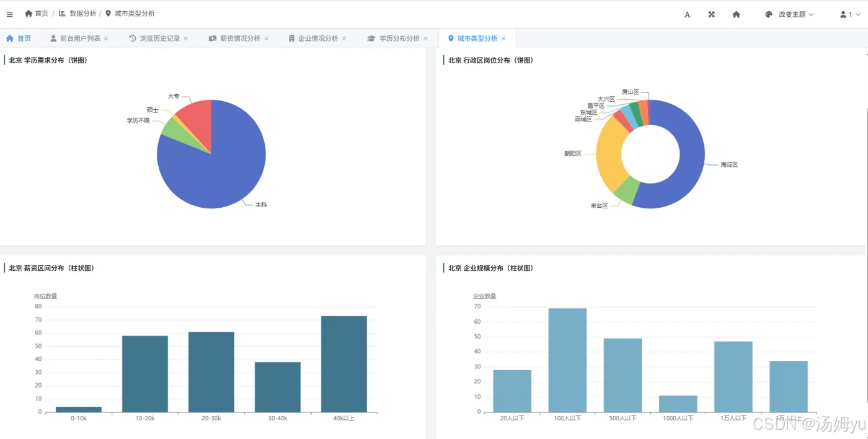Click the font size 'A' icon

click(687, 14)
